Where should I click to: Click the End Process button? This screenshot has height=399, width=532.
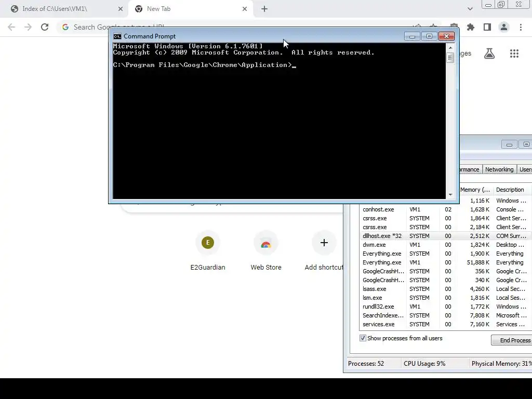coord(512,340)
